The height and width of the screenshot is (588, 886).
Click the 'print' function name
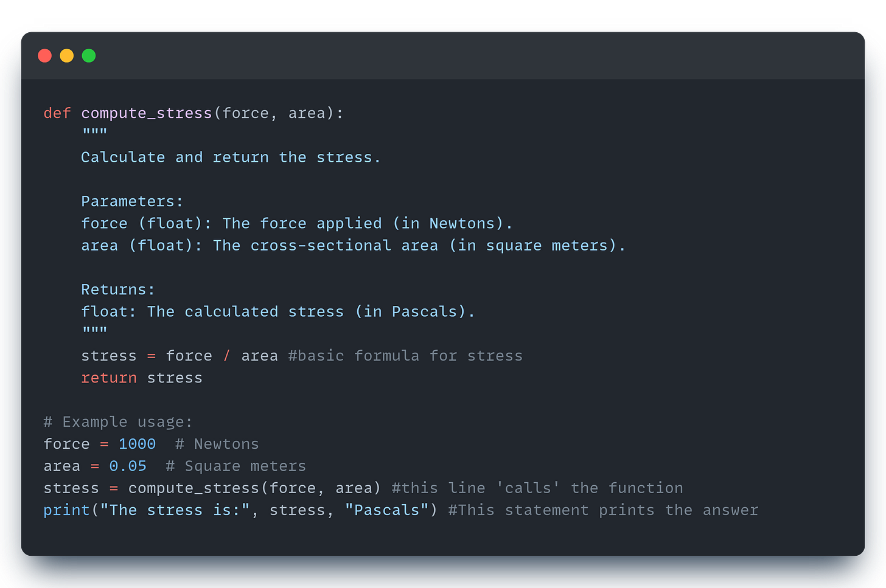(66, 510)
